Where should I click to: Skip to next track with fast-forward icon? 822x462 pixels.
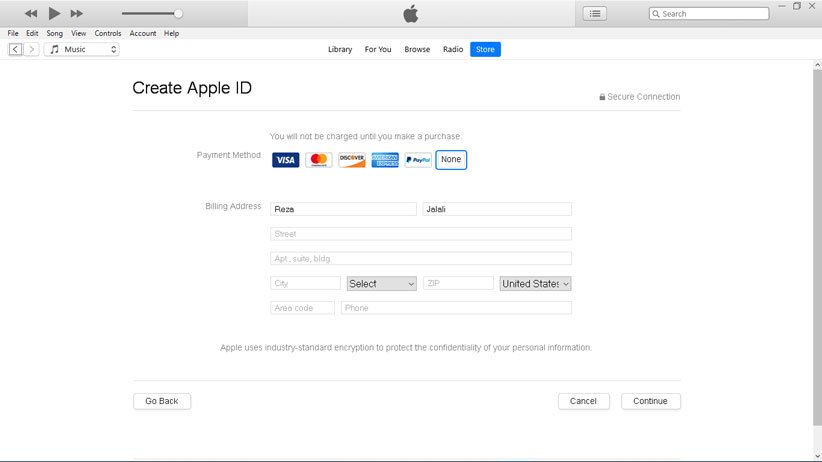77,13
